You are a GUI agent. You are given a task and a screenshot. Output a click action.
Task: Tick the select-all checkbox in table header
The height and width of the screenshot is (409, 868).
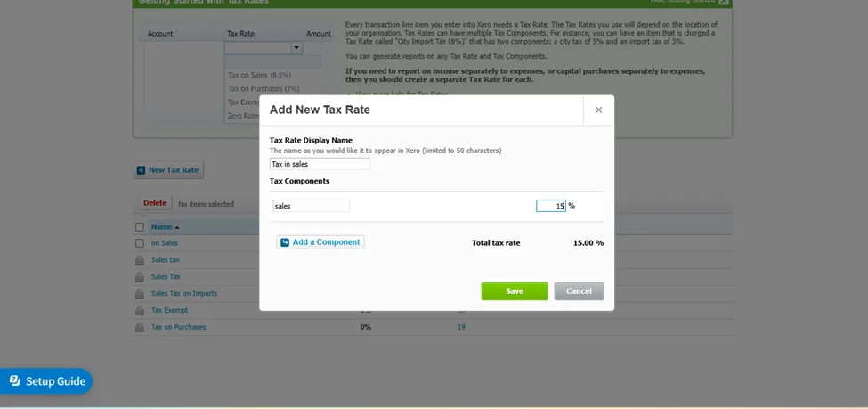(140, 226)
